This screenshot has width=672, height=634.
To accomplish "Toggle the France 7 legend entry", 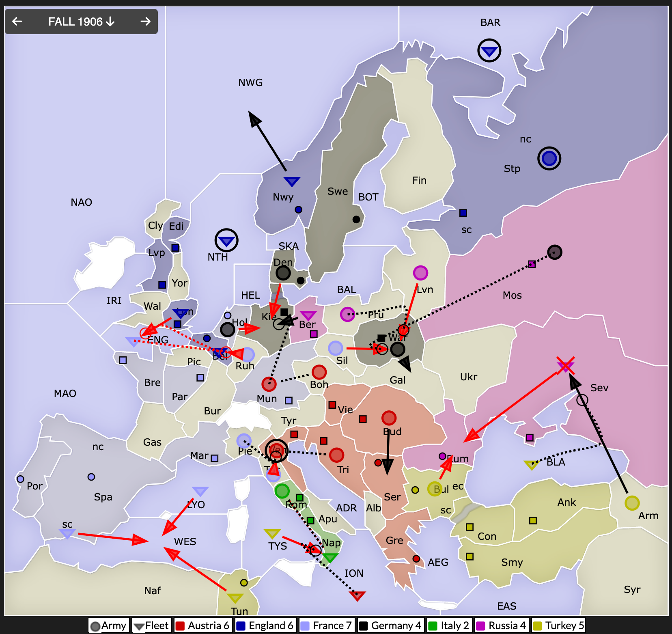I will click(327, 625).
